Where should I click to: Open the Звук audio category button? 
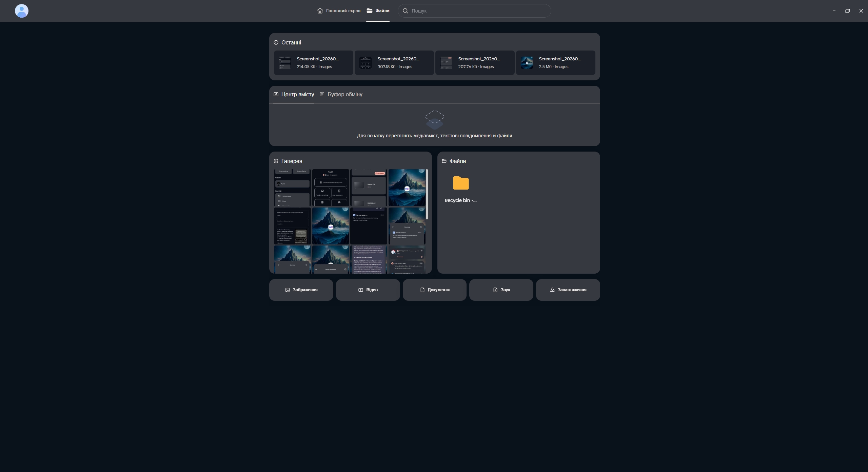point(501,290)
